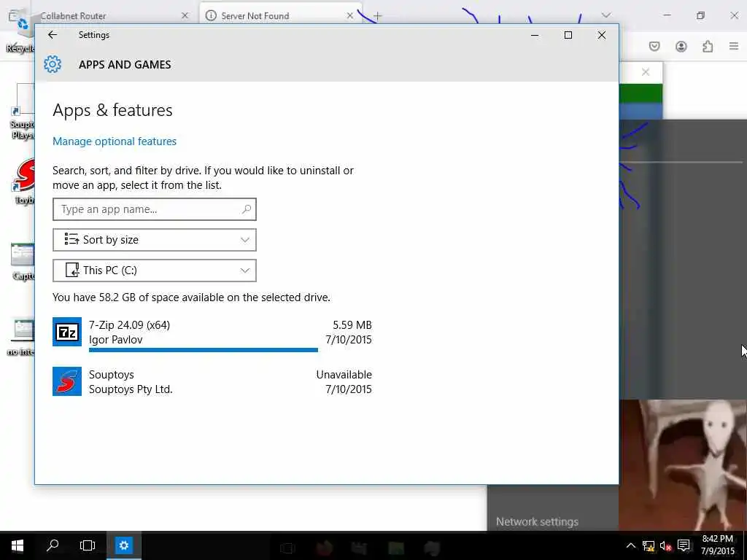Click the network status tray icon
747x560 pixels.
click(x=649, y=545)
